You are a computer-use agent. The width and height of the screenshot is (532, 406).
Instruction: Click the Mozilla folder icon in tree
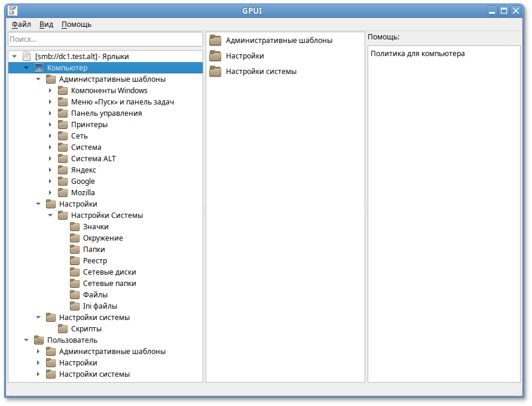[x=63, y=192]
